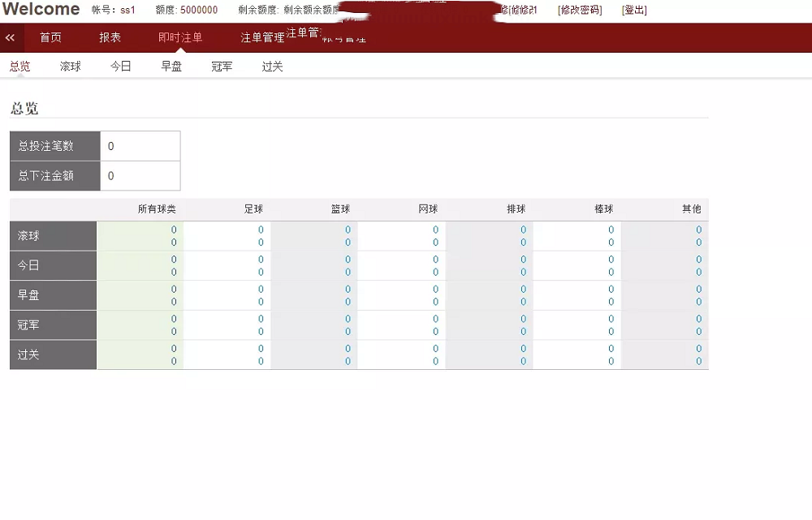Image resolution: width=812 pixels, height=520 pixels.
Task: Click the 足球 column header
Action: (x=253, y=209)
